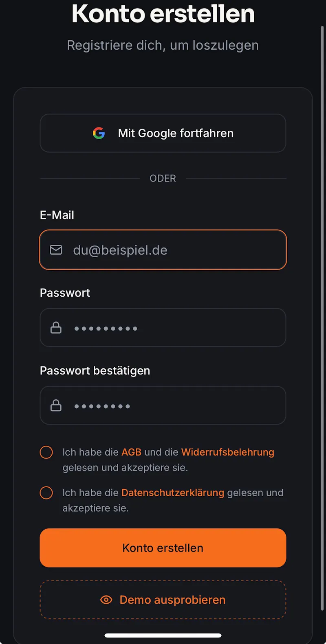Image resolution: width=326 pixels, height=644 pixels.
Task: Open the Widerrufsbelehrung link
Action: point(227,452)
